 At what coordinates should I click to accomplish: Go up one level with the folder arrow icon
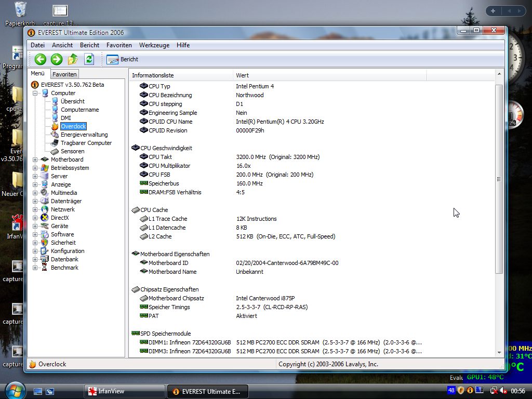coord(73,59)
